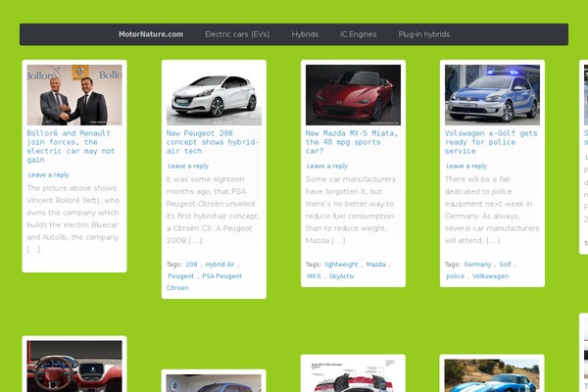The height and width of the screenshot is (392, 588).
Task: Go to the Hybrids section
Action: pyautogui.click(x=305, y=34)
